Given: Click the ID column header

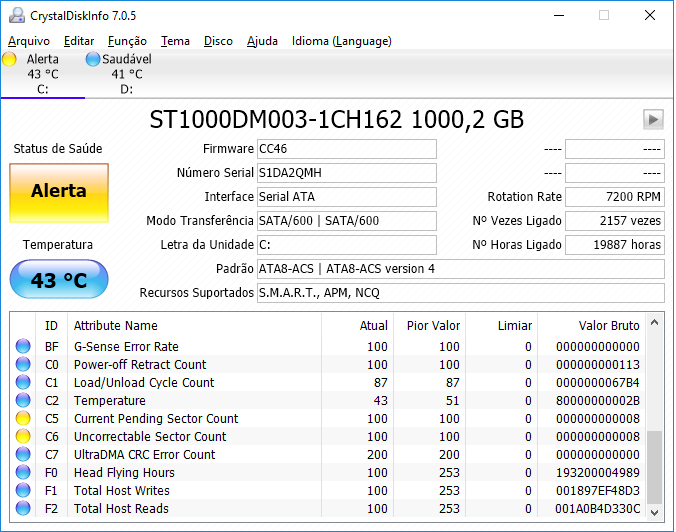Looking at the screenshot, I should pyautogui.click(x=51, y=325).
